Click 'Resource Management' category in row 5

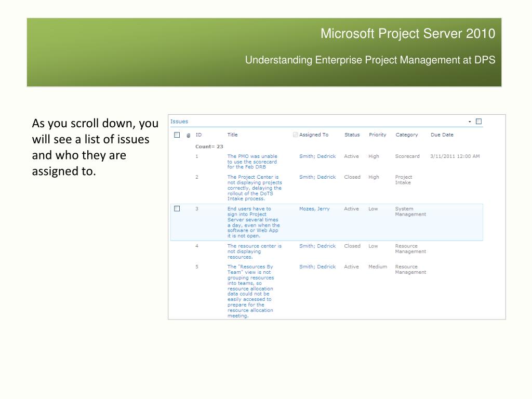pos(410,270)
